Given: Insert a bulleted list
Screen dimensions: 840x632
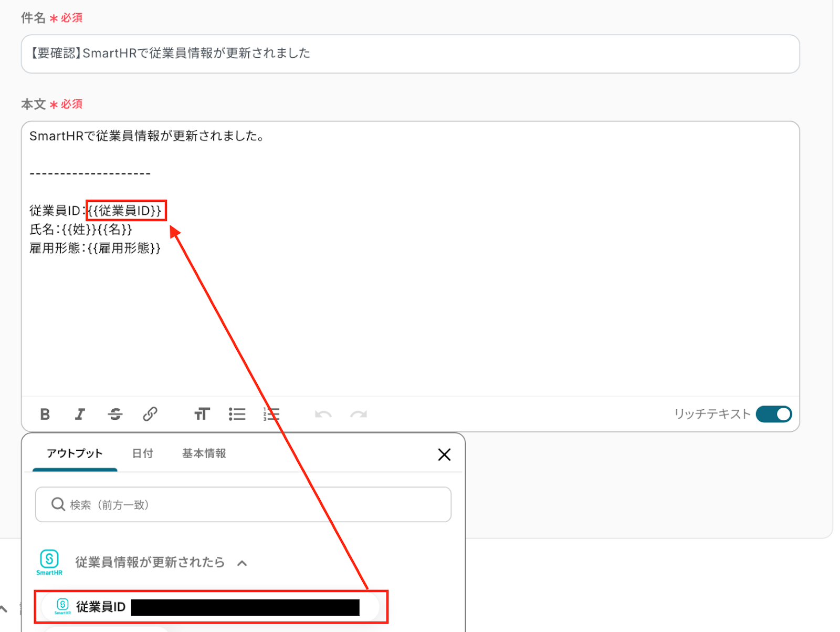Looking at the screenshot, I should click(x=237, y=415).
